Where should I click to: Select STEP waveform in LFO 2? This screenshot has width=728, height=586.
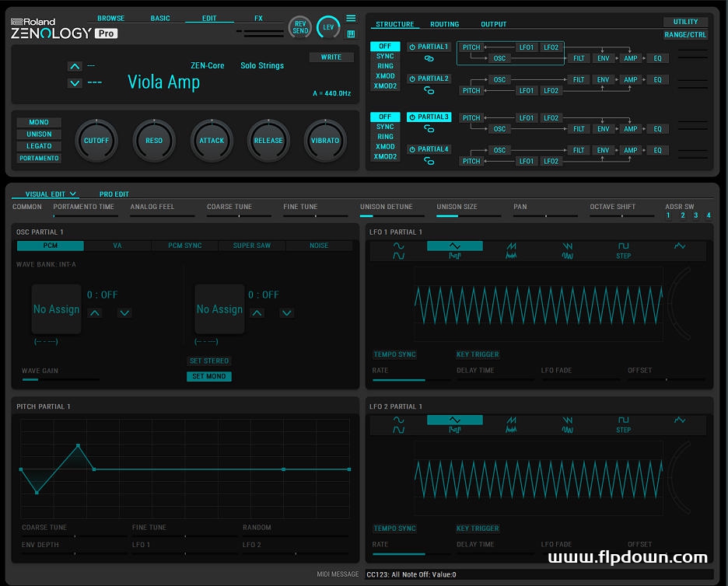(x=624, y=430)
